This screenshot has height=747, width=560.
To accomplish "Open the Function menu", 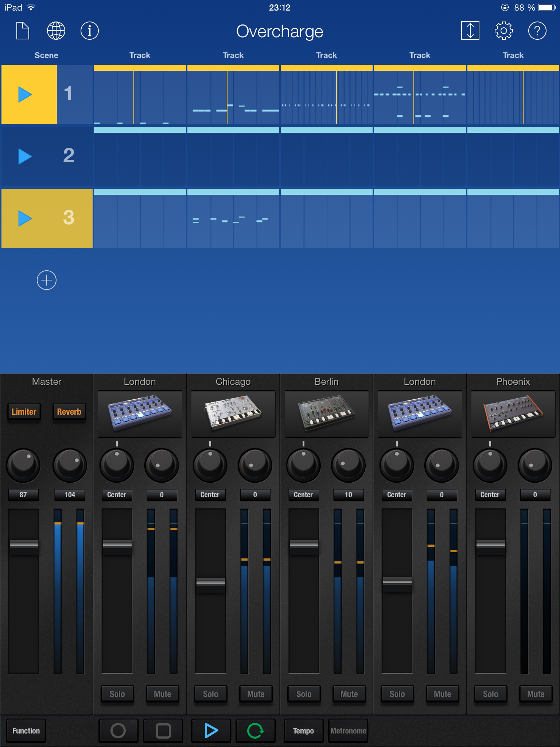I will pos(26,731).
